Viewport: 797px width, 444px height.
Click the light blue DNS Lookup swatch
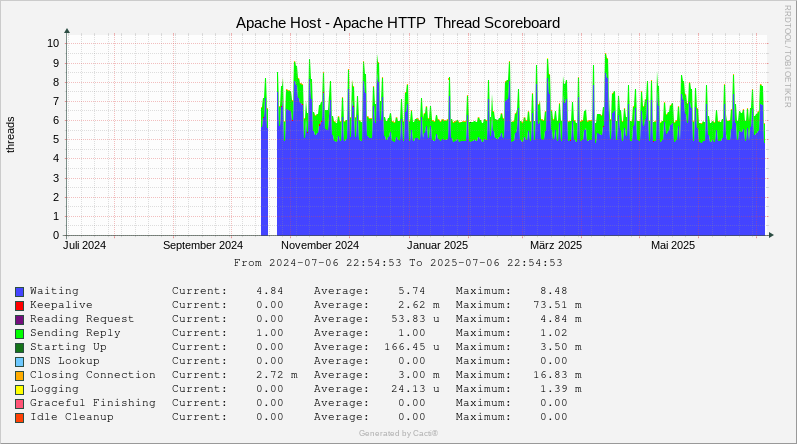click(x=19, y=362)
